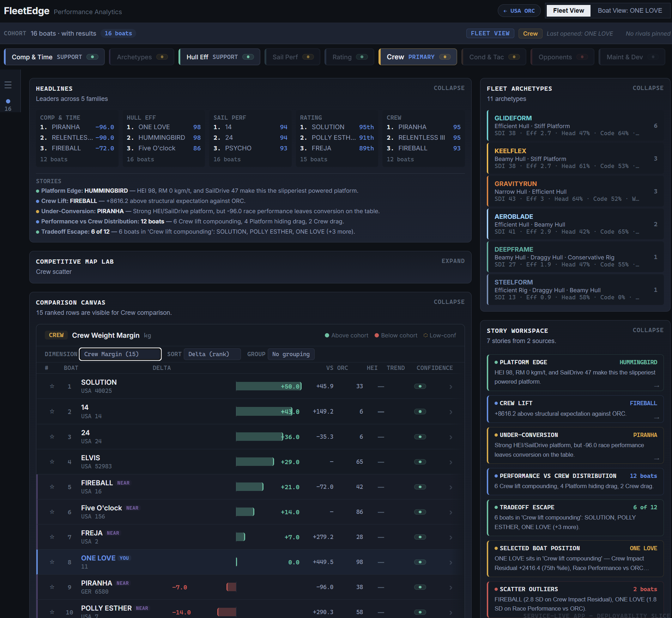672x618 pixels.
Task: Open the Group No grouping dropdown
Action: click(291, 354)
